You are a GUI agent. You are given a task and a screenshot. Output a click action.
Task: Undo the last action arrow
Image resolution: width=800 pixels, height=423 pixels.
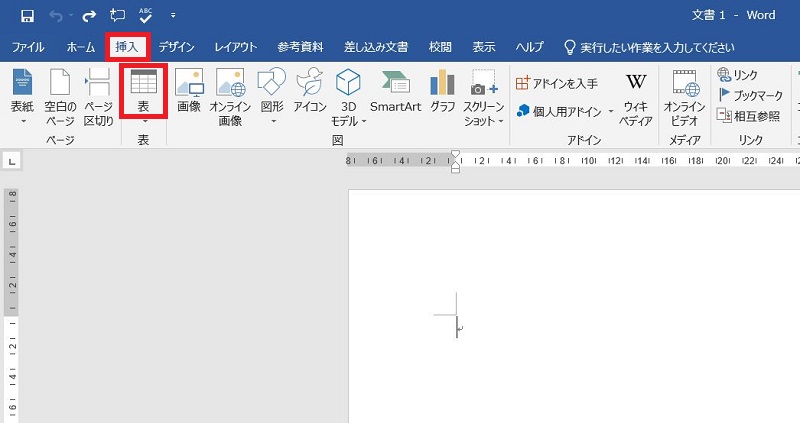tap(56, 16)
